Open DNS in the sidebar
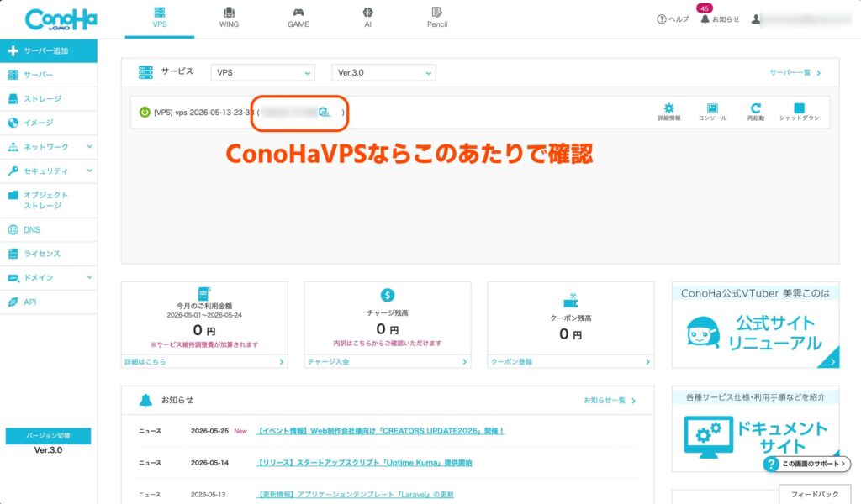 [x=48, y=230]
